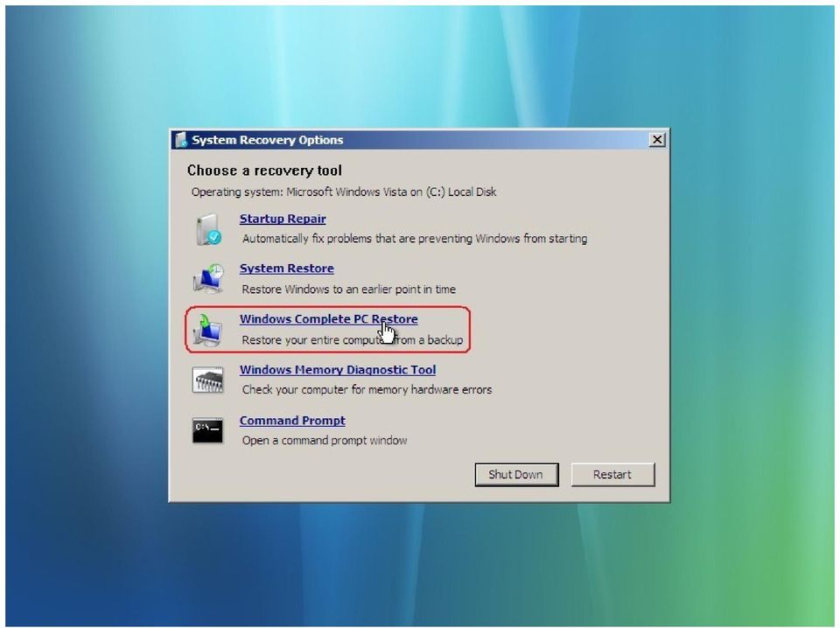Click the Startup Repair drive icon

208,230
